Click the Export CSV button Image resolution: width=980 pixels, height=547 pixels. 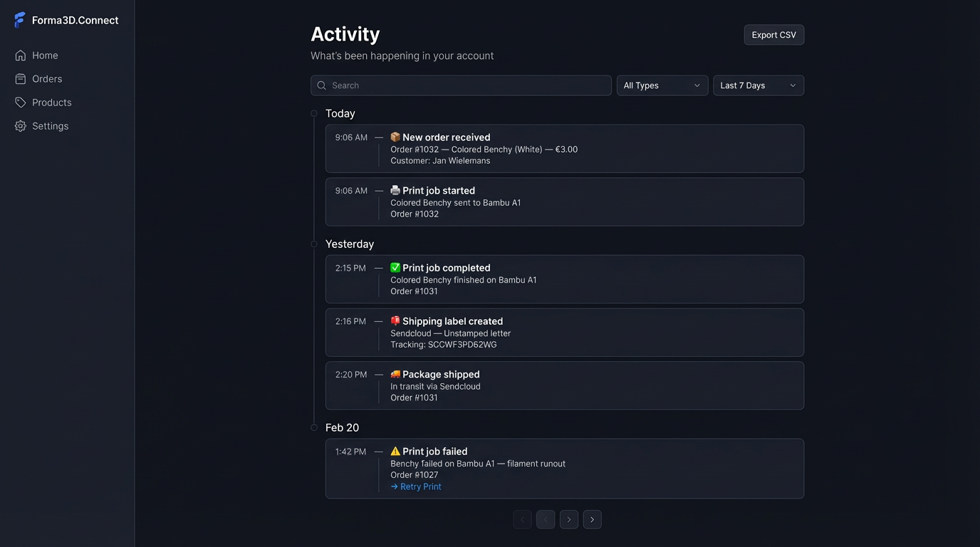773,34
